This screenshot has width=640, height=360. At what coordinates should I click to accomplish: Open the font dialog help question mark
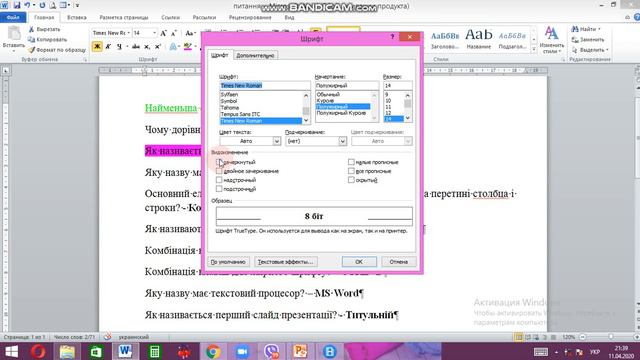point(392,37)
